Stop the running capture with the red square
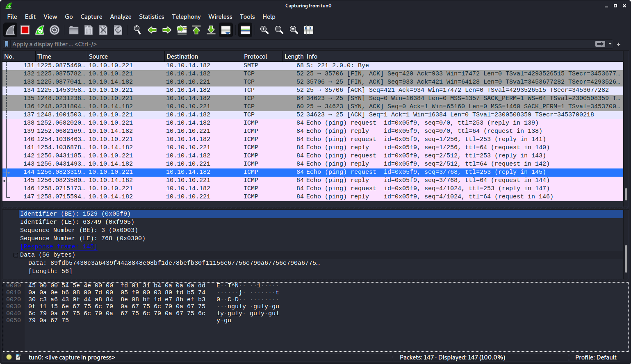Image resolution: width=631 pixels, height=364 pixels. (25, 30)
